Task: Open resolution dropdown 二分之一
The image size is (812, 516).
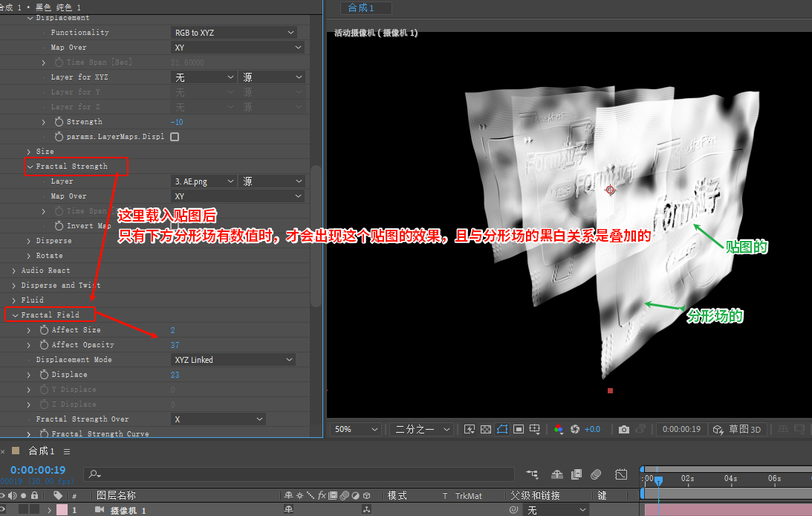Action: [422, 429]
